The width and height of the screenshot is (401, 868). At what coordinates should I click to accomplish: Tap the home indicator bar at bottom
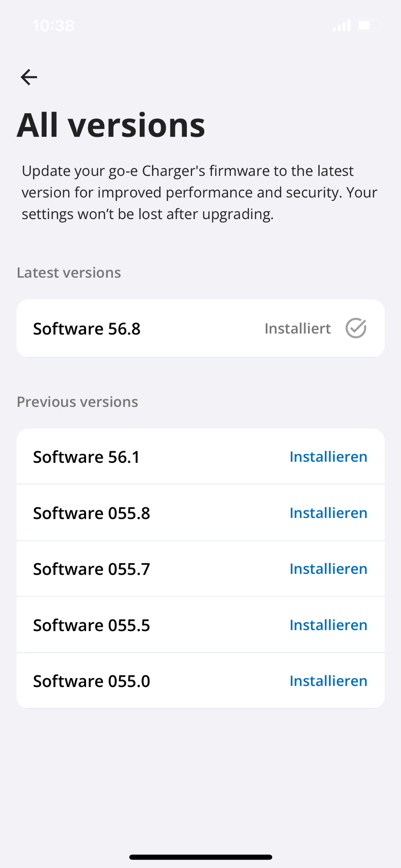(x=200, y=857)
